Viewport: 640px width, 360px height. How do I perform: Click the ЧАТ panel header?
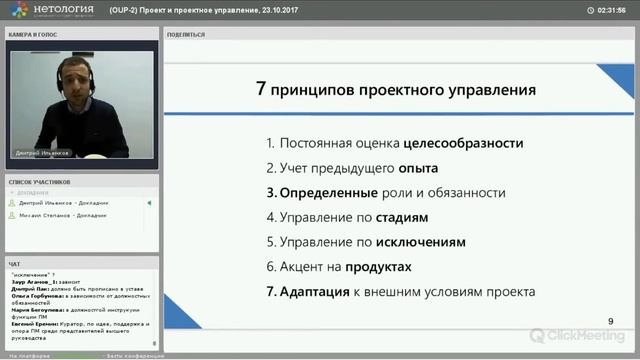[82, 264]
